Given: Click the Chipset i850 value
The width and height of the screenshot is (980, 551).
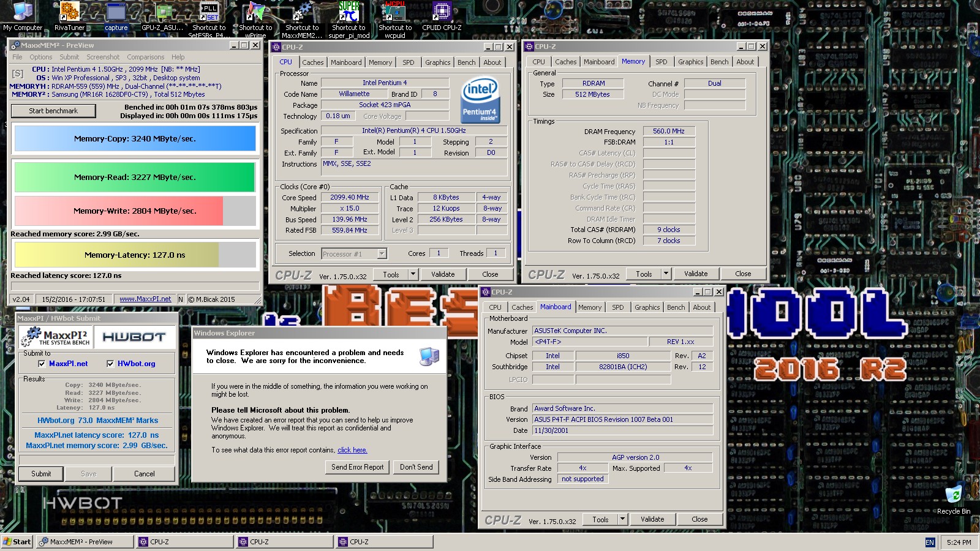Looking at the screenshot, I should pyautogui.click(x=623, y=356).
